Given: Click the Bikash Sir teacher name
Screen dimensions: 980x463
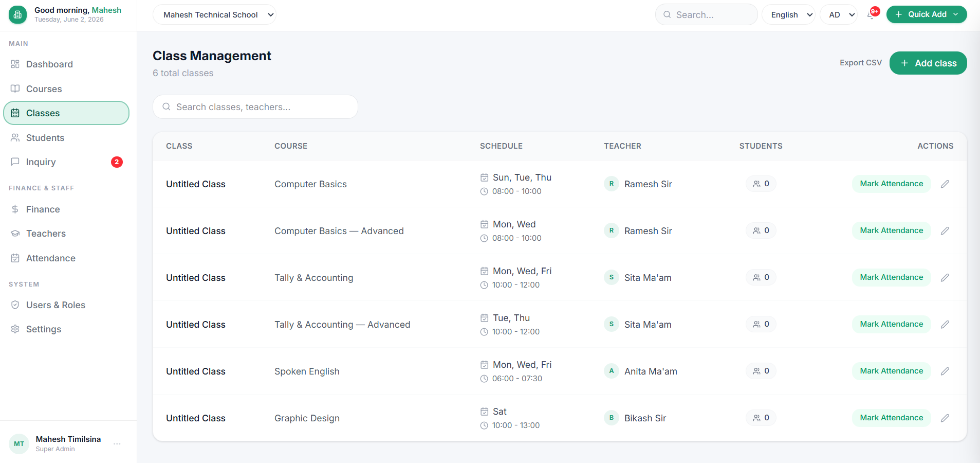Looking at the screenshot, I should [x=645, y=418].
